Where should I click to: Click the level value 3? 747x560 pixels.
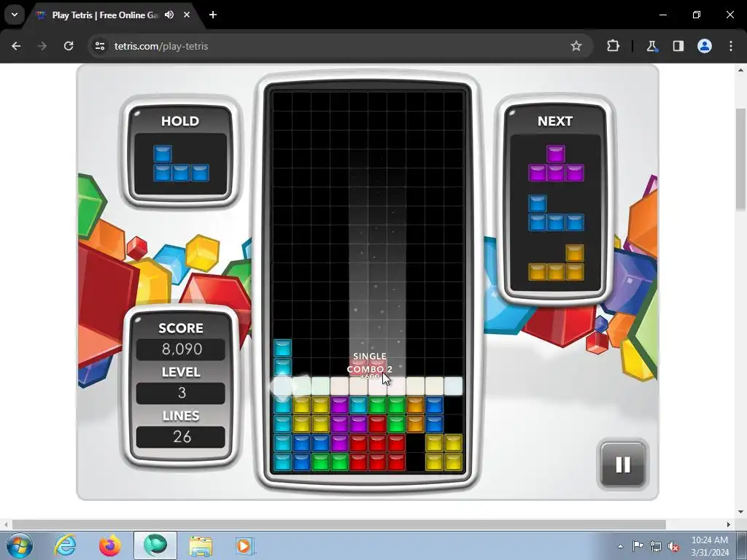tap(181, 393)
